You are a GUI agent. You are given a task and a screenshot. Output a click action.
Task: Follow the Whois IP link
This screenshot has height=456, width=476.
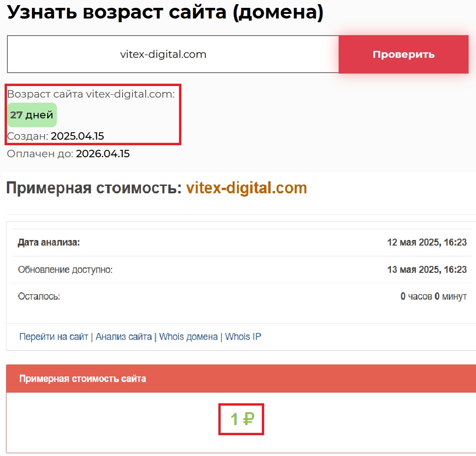pyautogui.click(x=243, y=337)
